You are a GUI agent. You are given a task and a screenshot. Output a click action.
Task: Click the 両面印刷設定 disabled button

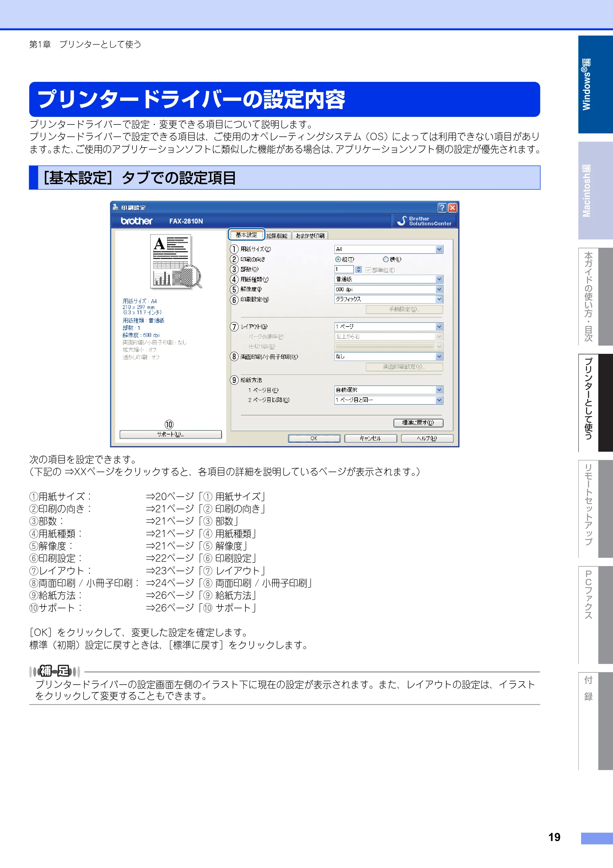pos(404,367)
